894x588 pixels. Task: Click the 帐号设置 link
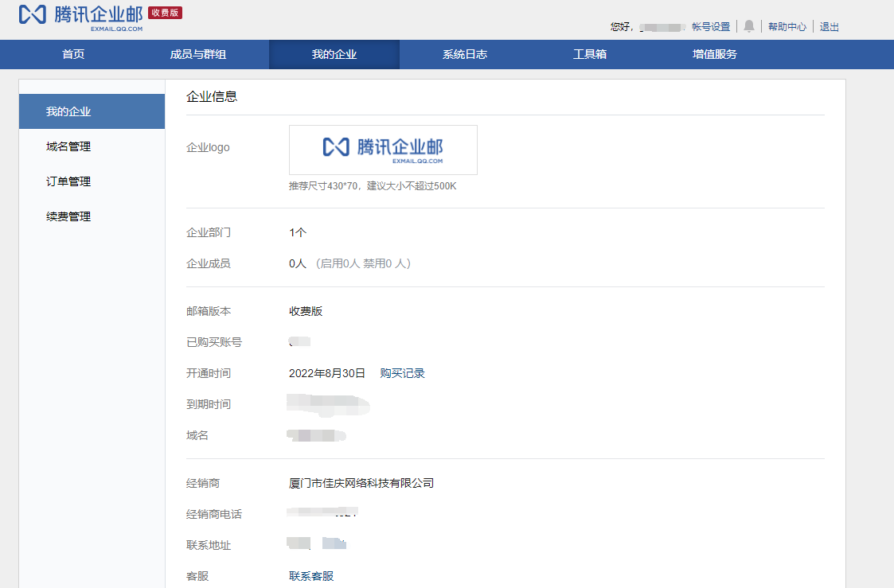711,27
